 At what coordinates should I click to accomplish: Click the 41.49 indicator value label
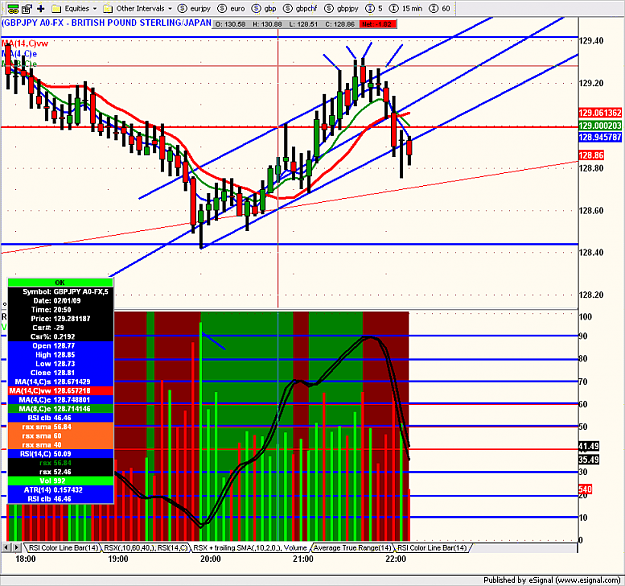tap(589, 446)
